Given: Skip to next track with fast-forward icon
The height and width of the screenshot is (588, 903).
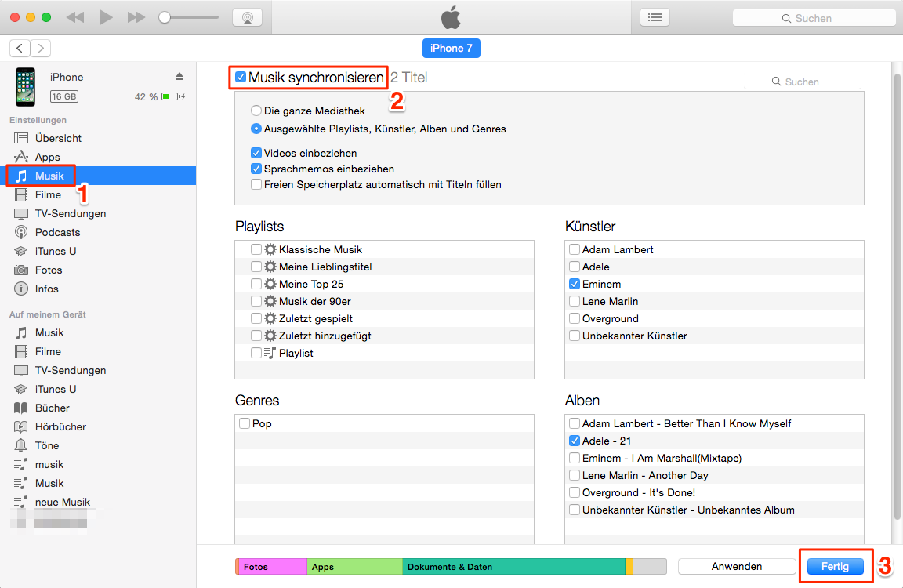Looking at the screenshot, I should click(136, 17).
